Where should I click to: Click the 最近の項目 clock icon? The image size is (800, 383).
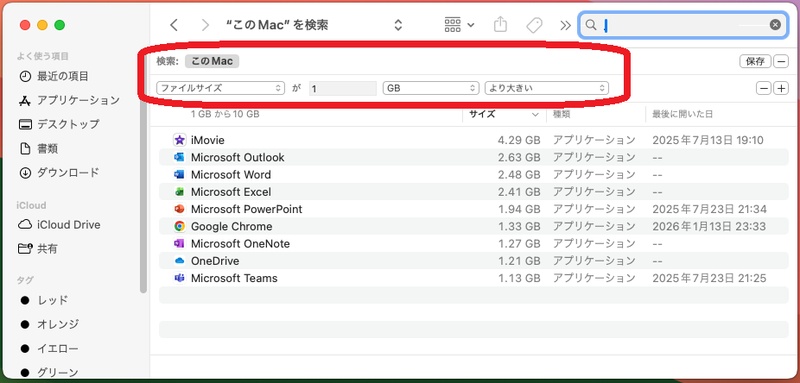(x=25, y=76)
